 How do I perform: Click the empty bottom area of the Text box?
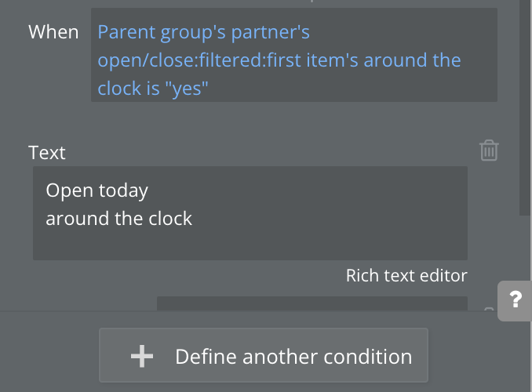(x=250, y=246)
